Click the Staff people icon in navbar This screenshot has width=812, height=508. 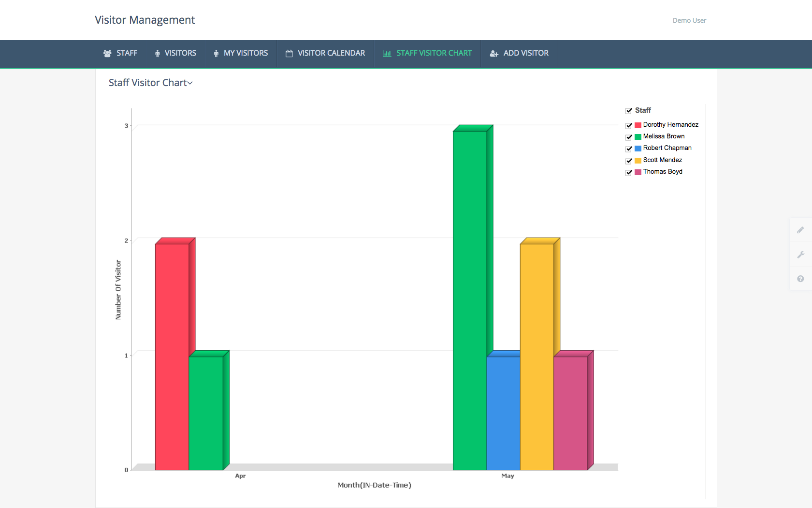[x=107, y=53]
